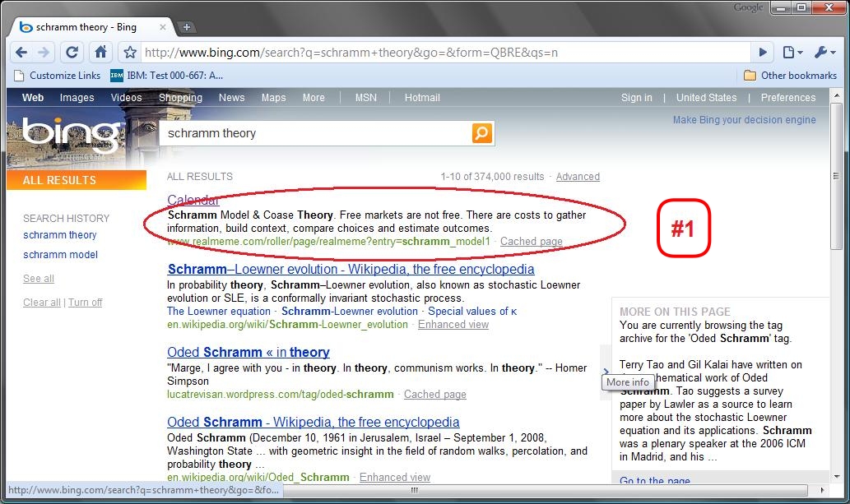Open Cached page for realmeme result
This screenshot has width=850, height=504.
point(532,241)
